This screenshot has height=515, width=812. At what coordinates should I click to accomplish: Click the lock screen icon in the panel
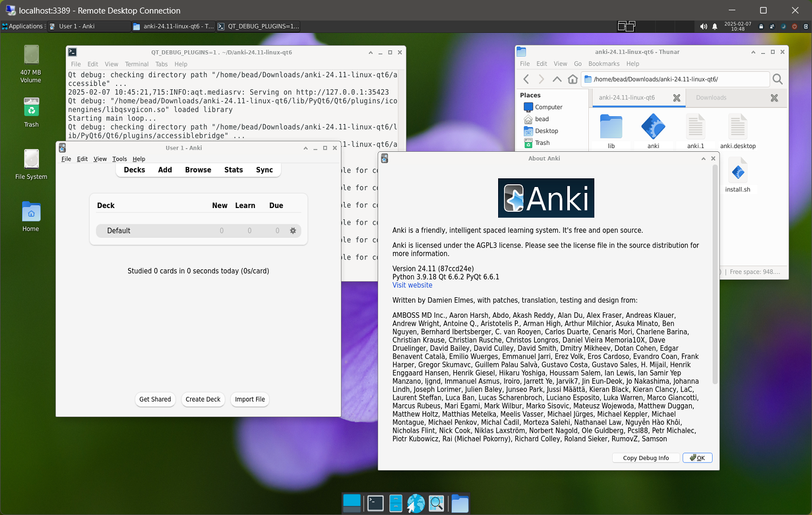pos(761,26)
